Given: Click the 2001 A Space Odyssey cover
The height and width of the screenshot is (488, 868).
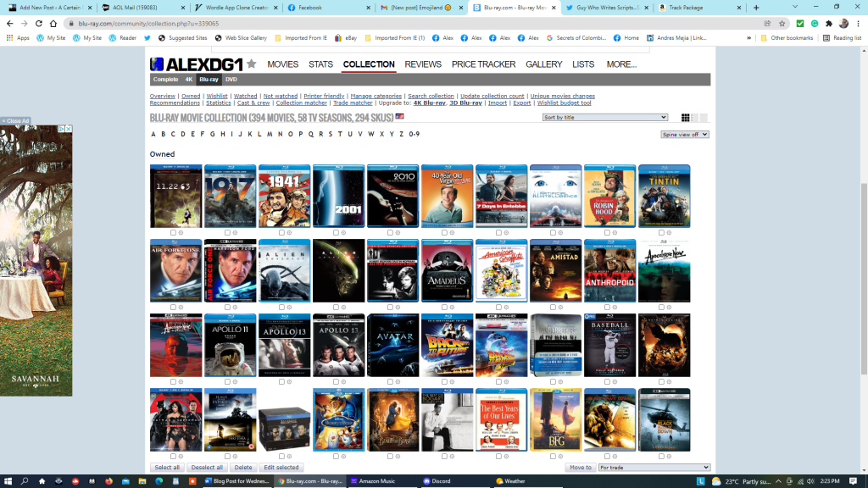Looking at the screenshot, I should [338, 197].
